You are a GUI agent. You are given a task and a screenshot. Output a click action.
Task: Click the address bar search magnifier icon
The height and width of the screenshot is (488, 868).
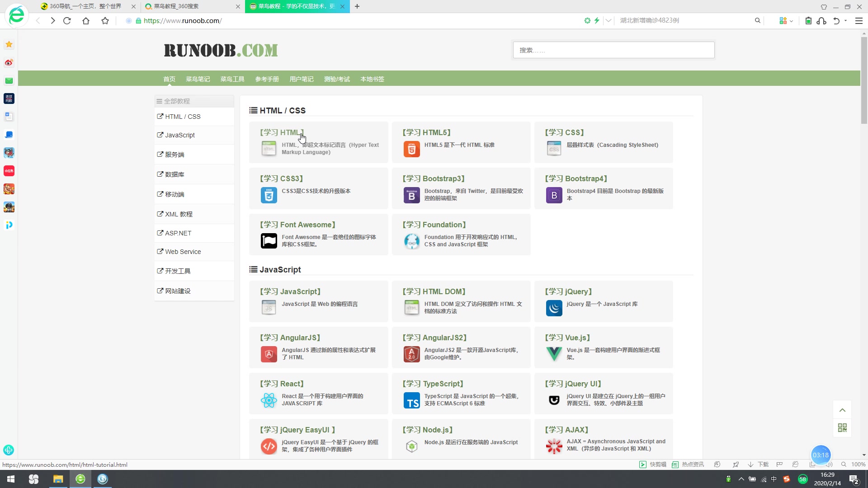(x=758, y=21)
